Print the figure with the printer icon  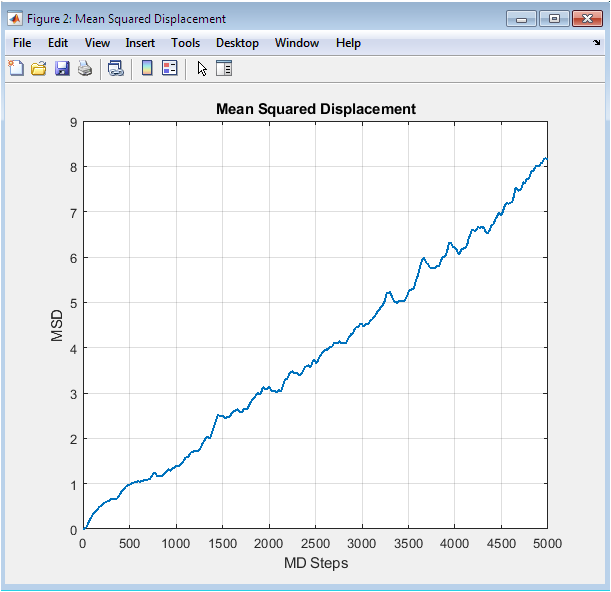click(x=85, y=69)
